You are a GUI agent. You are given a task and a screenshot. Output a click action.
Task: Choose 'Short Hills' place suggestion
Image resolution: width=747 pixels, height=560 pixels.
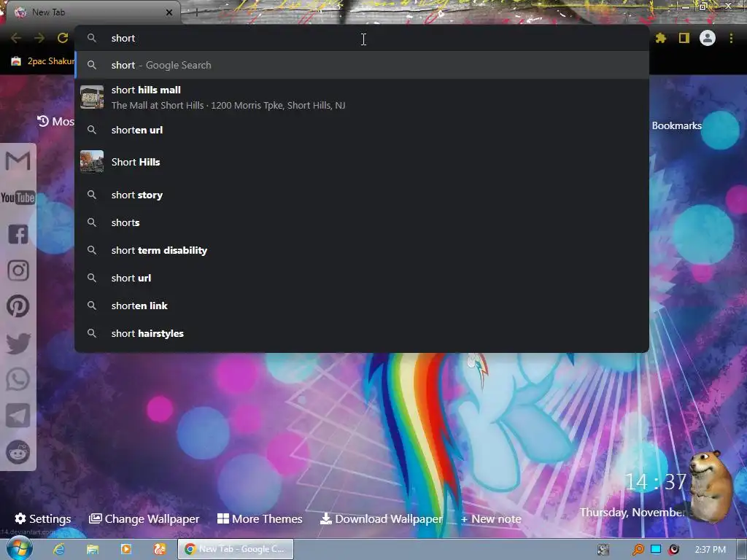coord(362,162)
